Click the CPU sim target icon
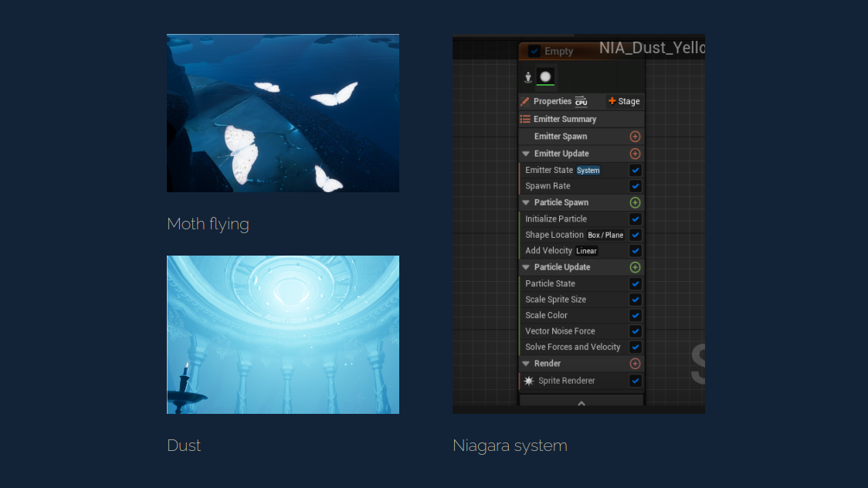 pyautogui.click(x=581, y=101)
